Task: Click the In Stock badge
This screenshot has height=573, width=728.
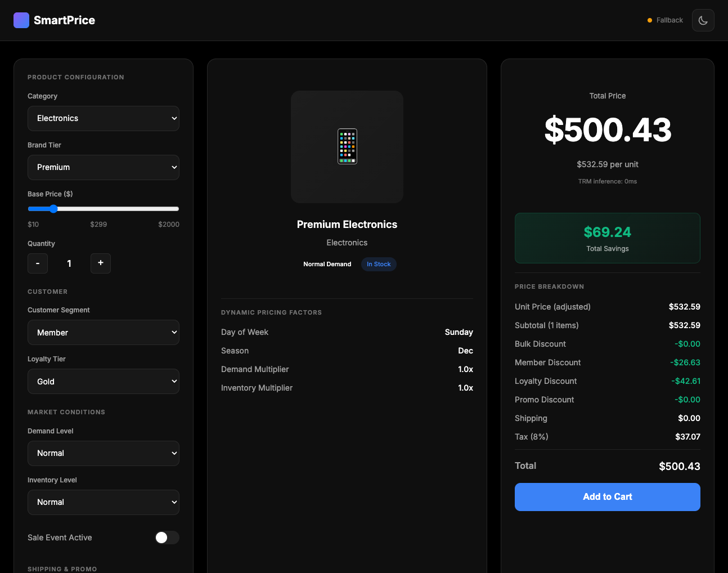Action: 379,264
